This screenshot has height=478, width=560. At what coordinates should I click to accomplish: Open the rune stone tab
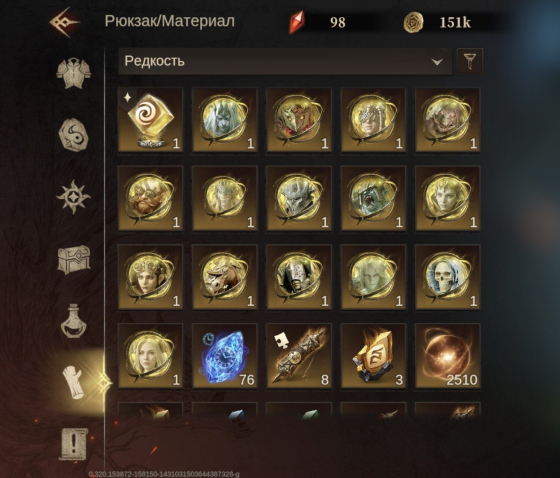click(x=73, y=135)
